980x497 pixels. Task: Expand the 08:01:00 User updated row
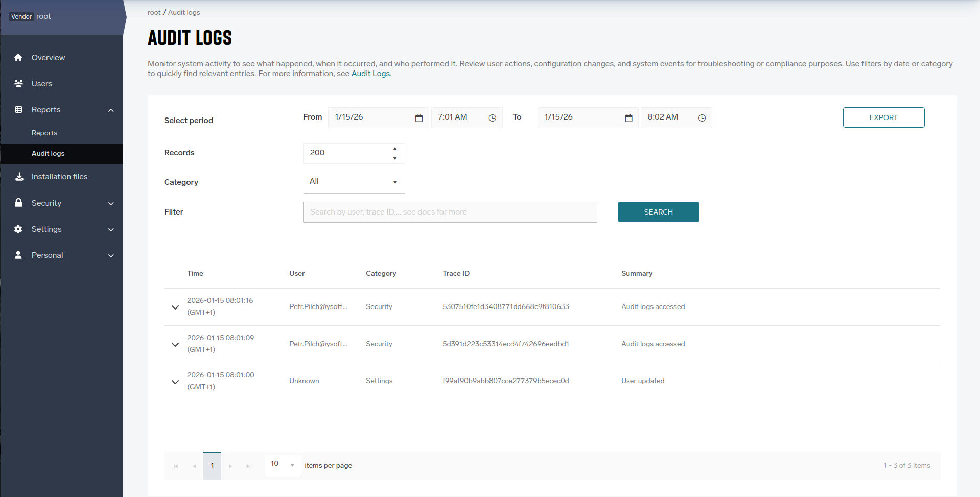click(175, 382)
